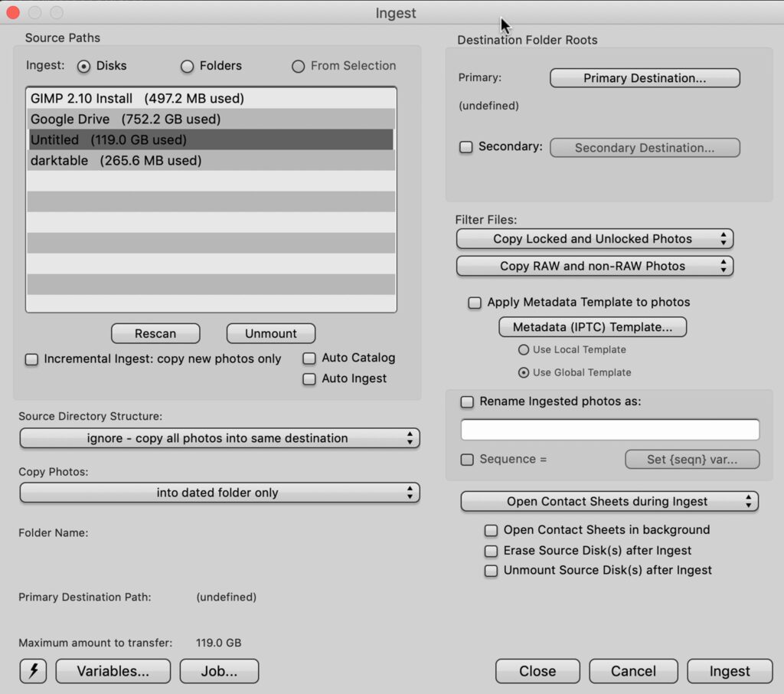Click the Ingest button
Screen dimensions: 784x694
(x=729, y=671)
